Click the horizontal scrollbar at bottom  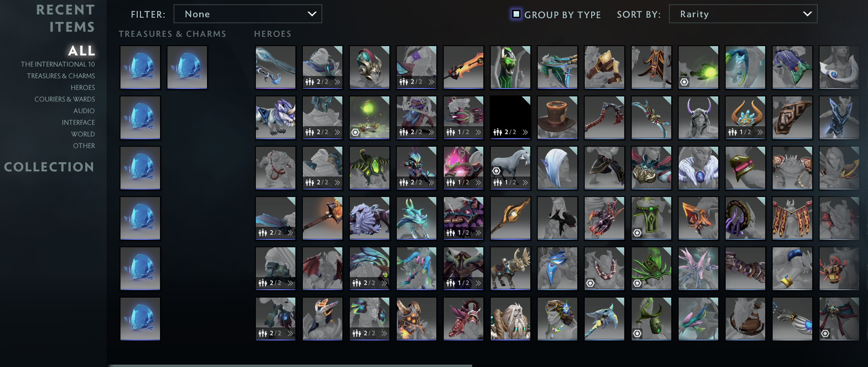coord(290,366)
